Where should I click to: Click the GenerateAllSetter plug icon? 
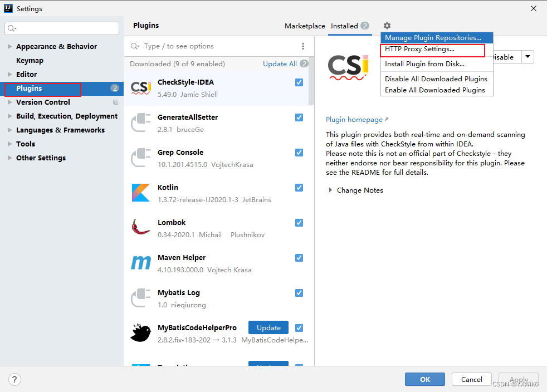click(141, 122)
